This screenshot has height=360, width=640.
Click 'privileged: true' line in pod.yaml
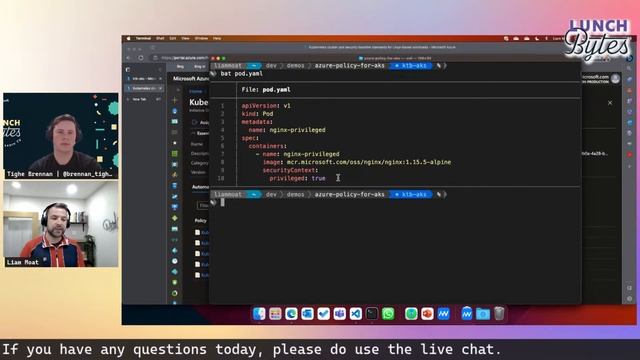click(297, 178)
